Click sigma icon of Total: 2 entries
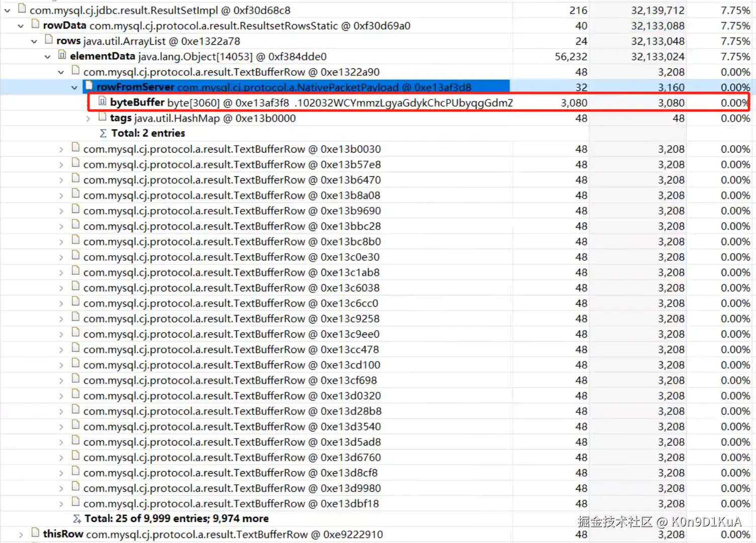 103,133
